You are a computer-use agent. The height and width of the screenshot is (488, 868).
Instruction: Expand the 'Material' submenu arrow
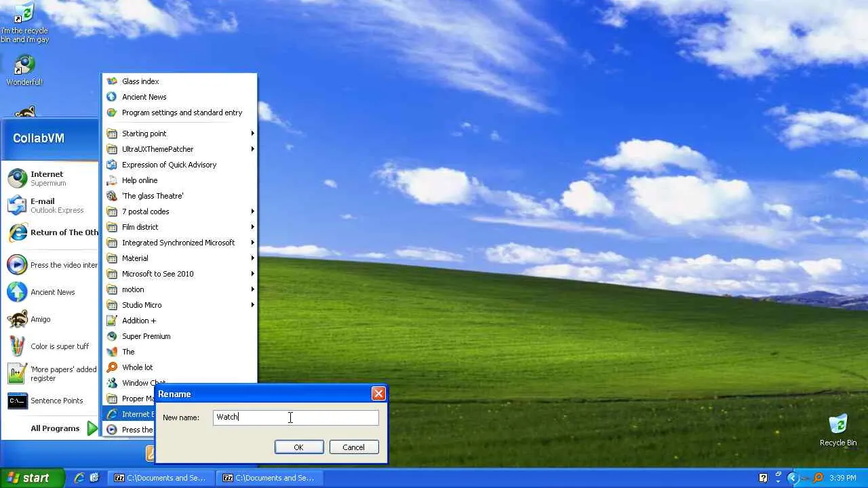253,258
